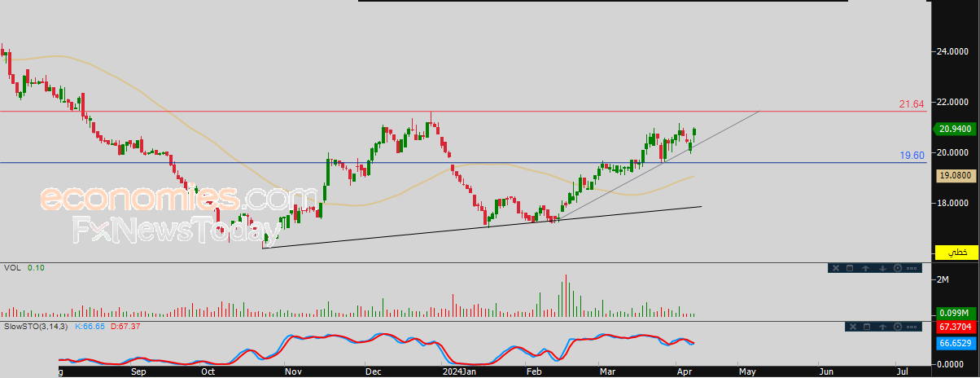Click the yellow scale type label
Image resolution: width=980 pixels, height=378 pixels.
[x=956, y=253]
